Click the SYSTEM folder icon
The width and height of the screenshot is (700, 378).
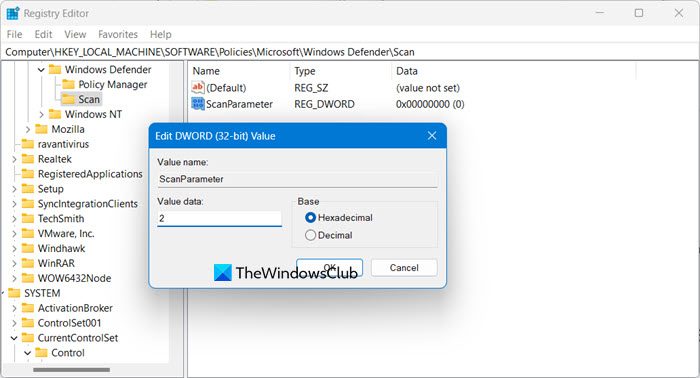tap(14, 293)
